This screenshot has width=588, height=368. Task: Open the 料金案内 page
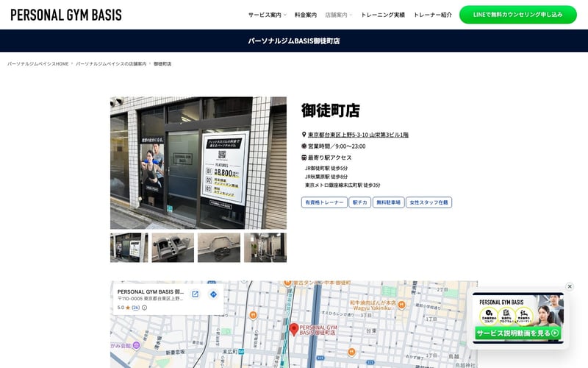point(306,15)
